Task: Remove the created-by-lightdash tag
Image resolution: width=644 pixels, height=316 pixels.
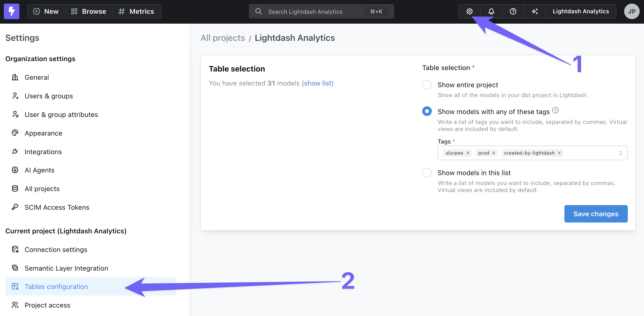Action: [559, 153]
